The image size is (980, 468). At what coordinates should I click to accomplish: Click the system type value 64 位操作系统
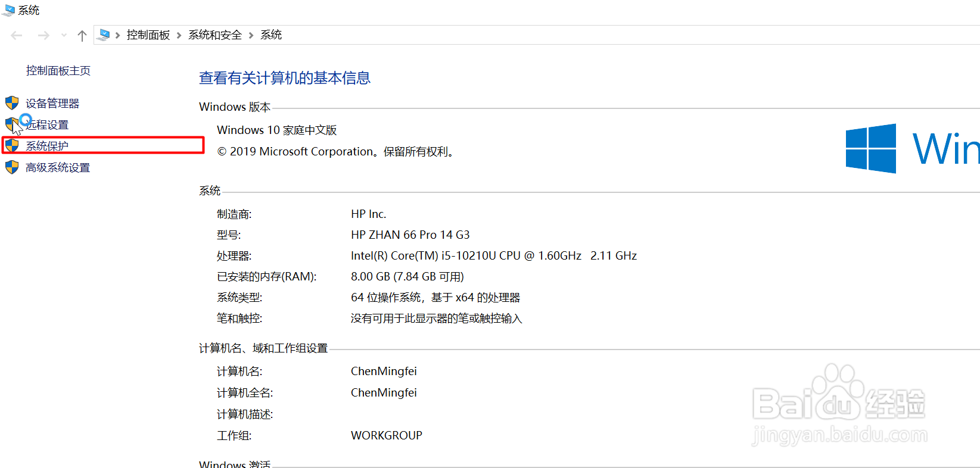coord(435,297)
